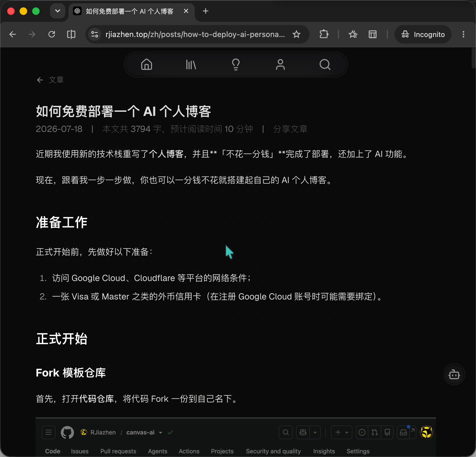Viewport: 476px width, 457px height.
Task: Select the 如何免费部署一个 AI 个人博客 tab
Action: click(129, 11)
